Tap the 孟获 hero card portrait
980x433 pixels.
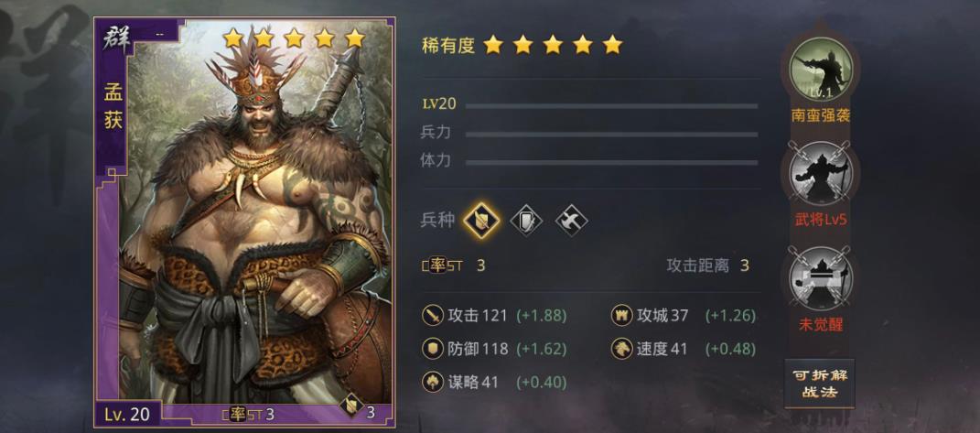coord(245,222)
